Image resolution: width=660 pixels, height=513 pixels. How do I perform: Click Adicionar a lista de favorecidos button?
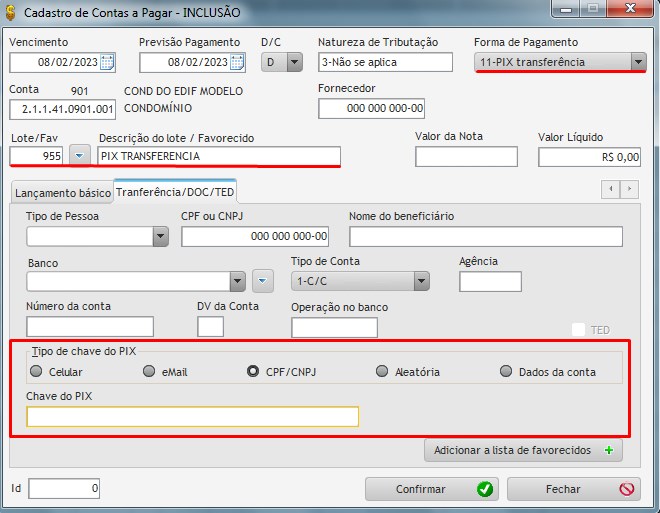click(x=523, y=450)
